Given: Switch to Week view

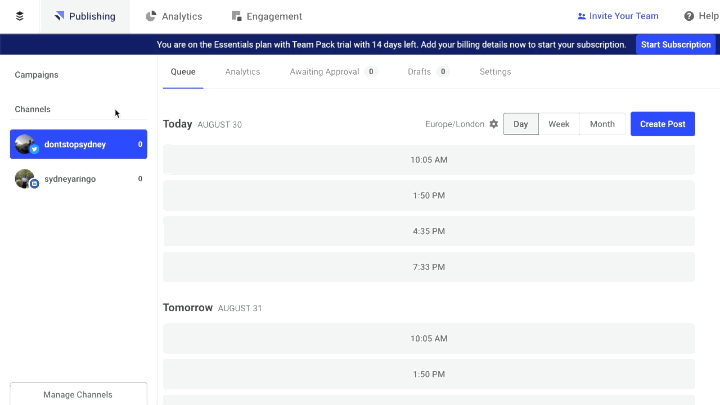Looking at the screenshot, I should 558,124.
